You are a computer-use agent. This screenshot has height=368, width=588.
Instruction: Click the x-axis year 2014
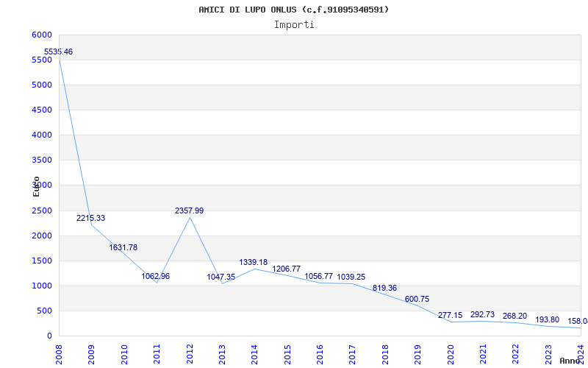coord(254,355)
